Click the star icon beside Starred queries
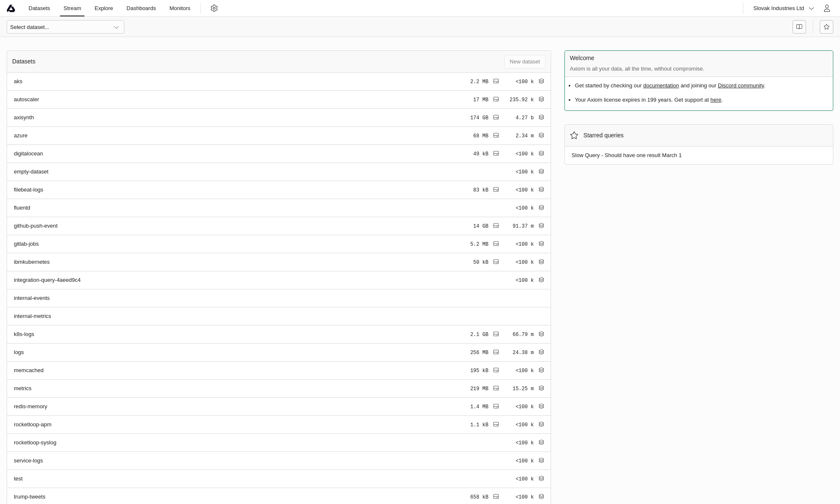 tap(574, 135)
